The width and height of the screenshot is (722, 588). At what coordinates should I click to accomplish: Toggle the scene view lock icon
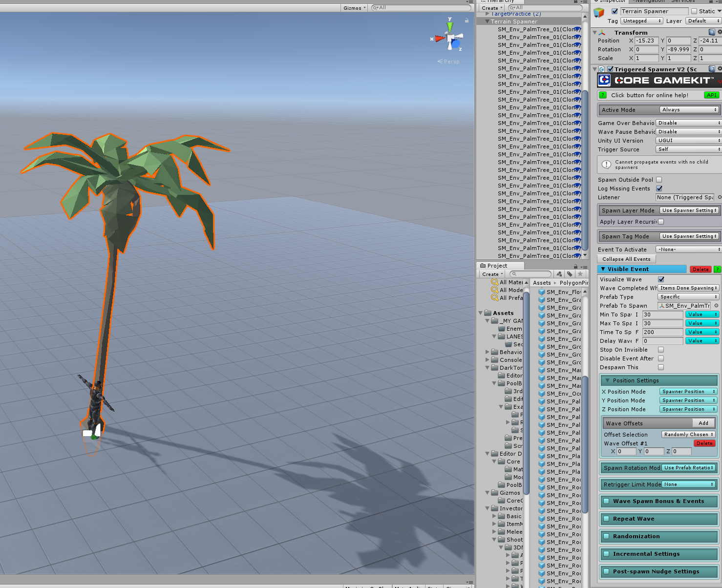point(467,21)
